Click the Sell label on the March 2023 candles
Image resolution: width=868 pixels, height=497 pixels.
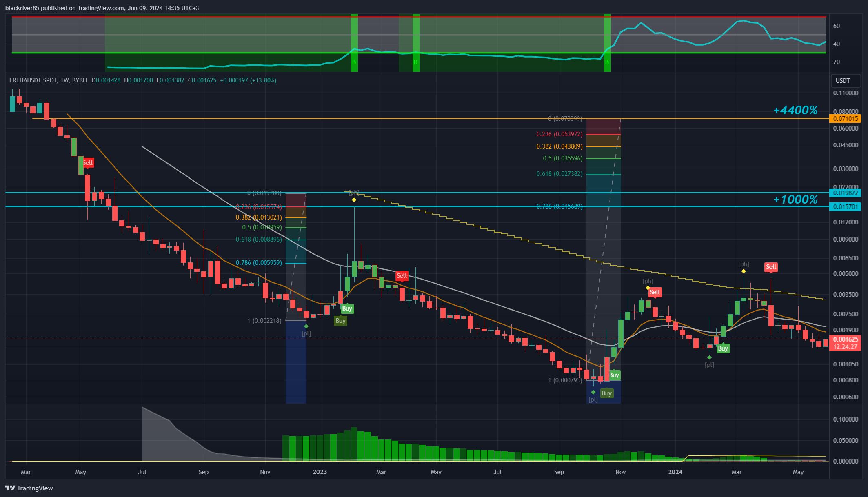click(402, 276)
